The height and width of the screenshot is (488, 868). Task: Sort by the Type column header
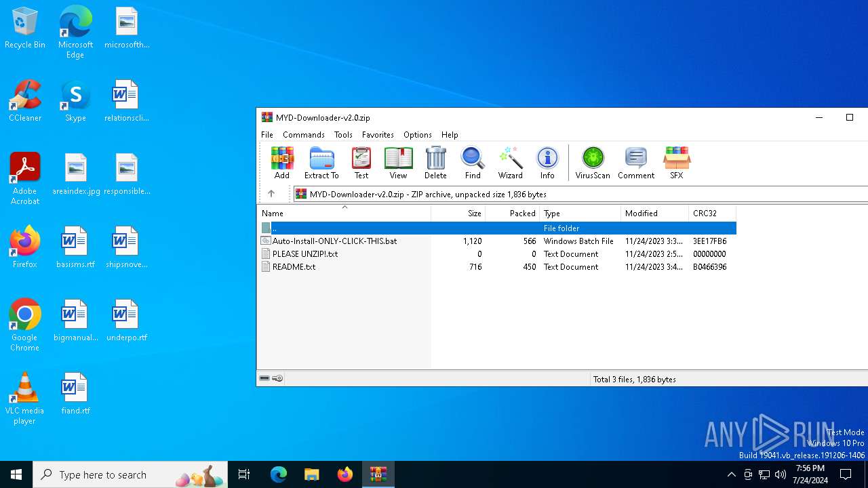580,213
